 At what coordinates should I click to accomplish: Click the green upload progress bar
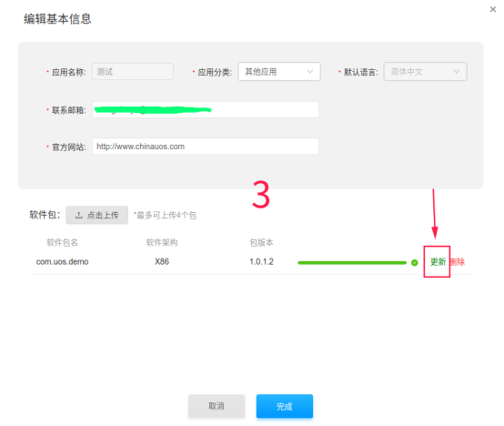pos(352,263)
